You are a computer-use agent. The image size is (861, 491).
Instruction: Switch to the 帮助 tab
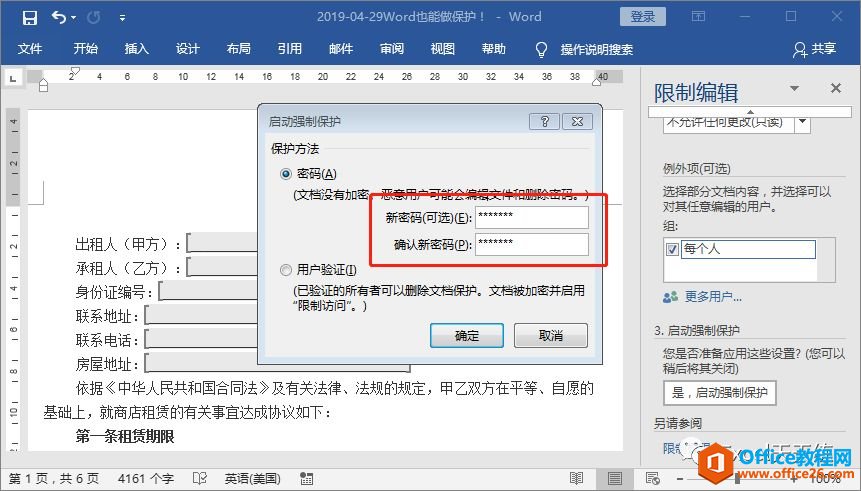coord(494,49)
